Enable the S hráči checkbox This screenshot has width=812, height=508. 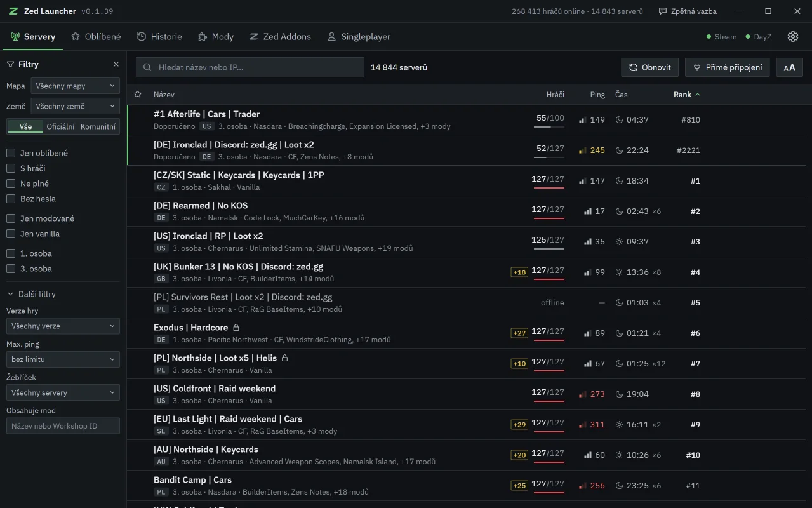pyautogui.click(x=11, y=168)
